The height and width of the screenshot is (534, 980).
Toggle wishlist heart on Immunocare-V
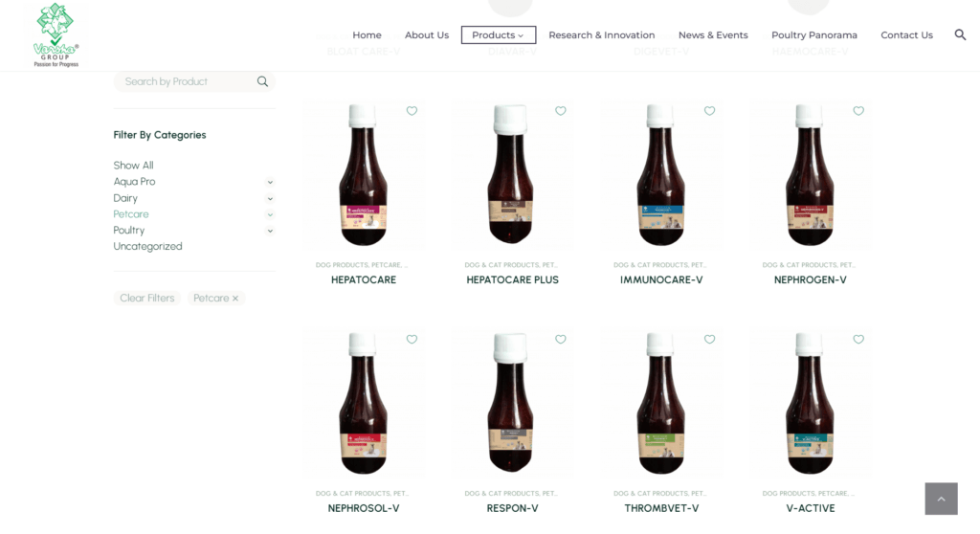click(x=709, y=111)
